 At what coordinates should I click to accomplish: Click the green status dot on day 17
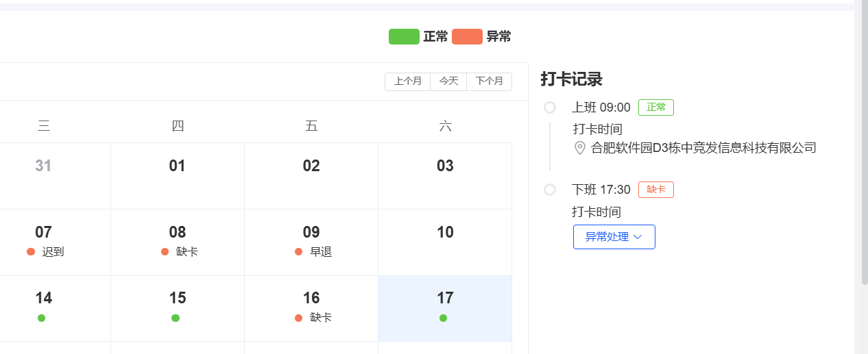pos(444,318)
